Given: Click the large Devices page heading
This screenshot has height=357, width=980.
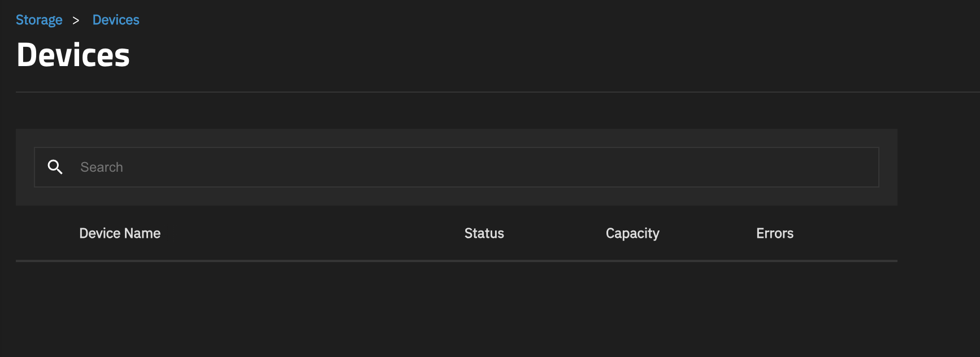Looking at the screenshot, I should pos(73,55).
